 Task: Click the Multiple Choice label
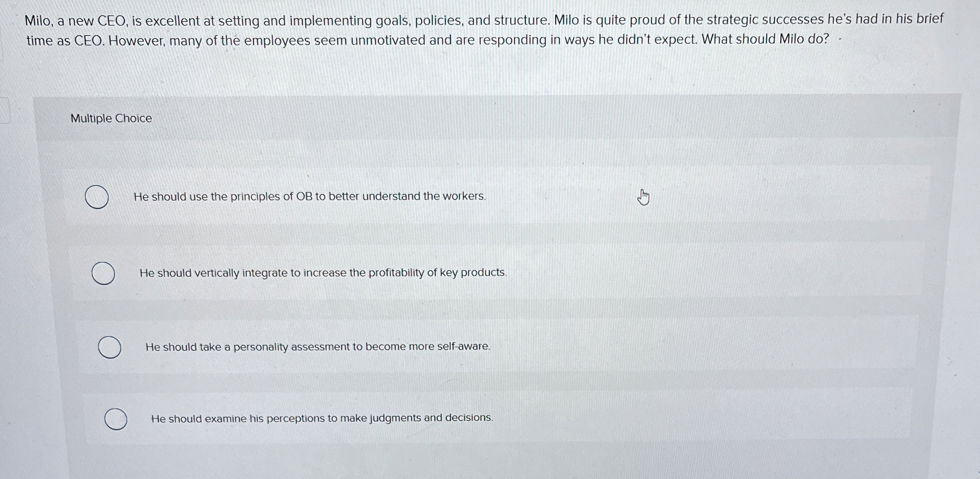pos(111,118)
